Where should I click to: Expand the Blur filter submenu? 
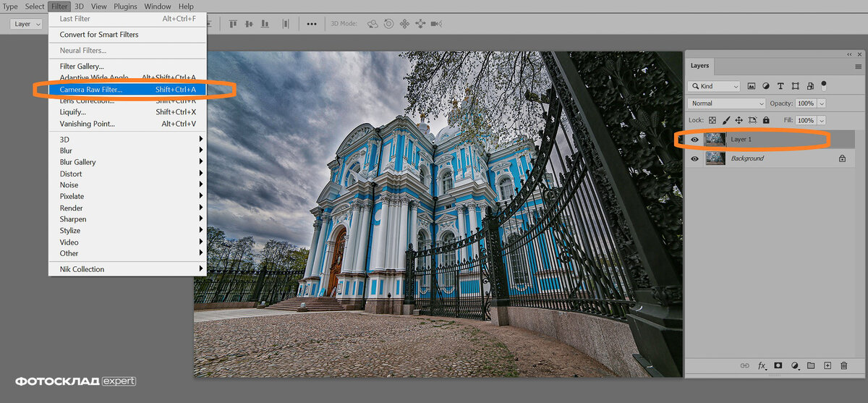click(127, 150)
